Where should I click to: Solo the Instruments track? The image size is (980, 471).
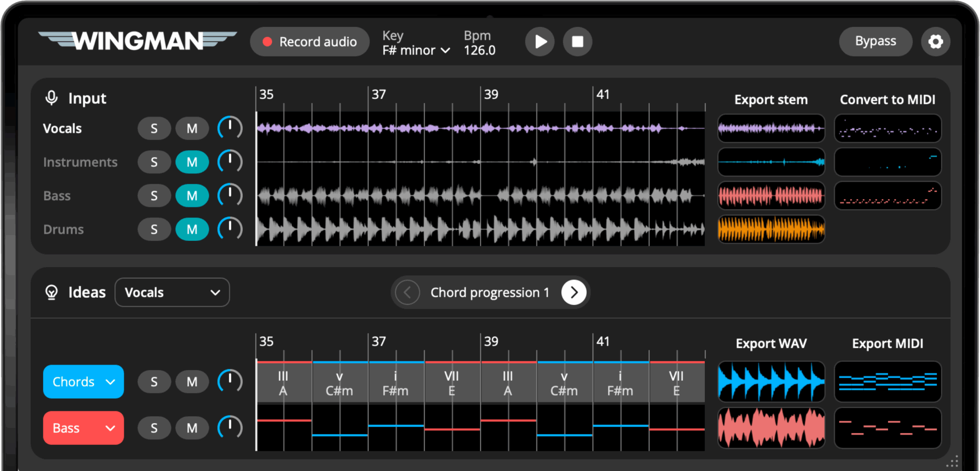click(154, 162)
